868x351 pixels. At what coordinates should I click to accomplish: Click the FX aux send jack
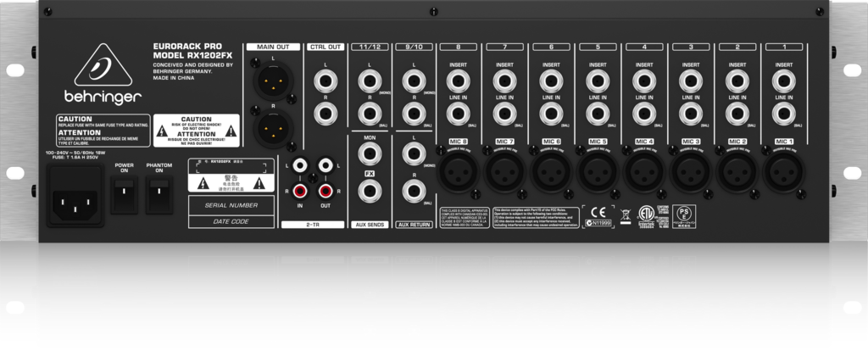(x=370, y=191)
